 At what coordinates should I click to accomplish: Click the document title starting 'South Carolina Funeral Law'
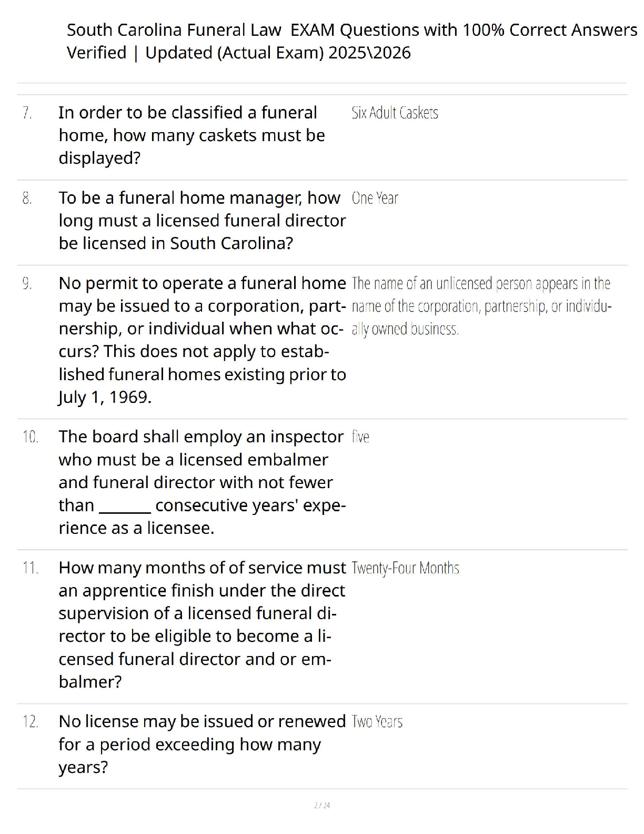click(x=351, y=30)
